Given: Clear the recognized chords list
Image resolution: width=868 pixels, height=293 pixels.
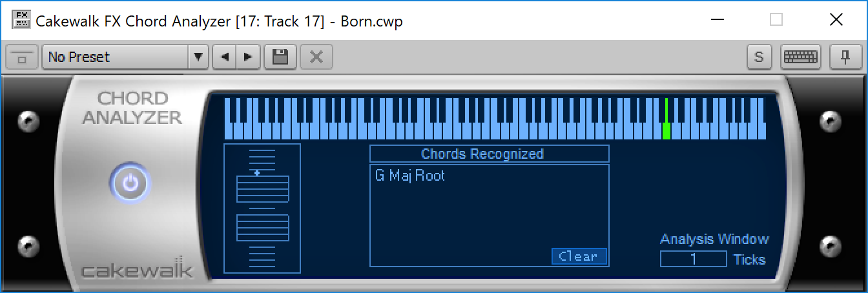Looking at the screenshot, I should pyautogui.click(x=579, y=256).
